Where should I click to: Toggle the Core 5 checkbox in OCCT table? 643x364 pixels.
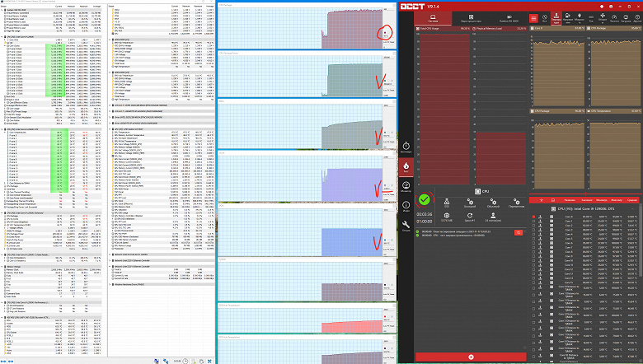tap(533, 239)
